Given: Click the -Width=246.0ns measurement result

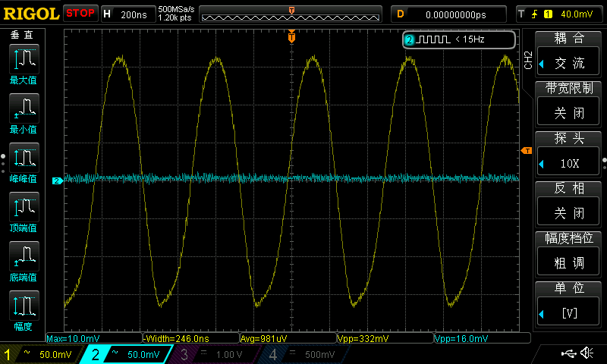Looking at the screenshot, I should [x=176, y=339].
